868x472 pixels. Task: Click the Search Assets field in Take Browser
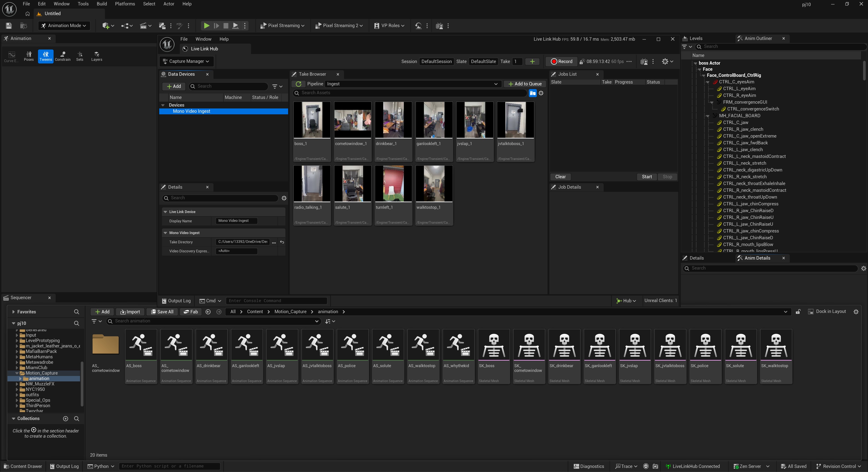[x=410, y=93]
